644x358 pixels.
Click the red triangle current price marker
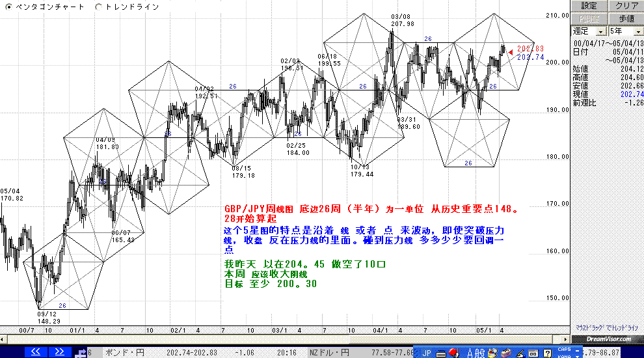(x=511, y=52)
